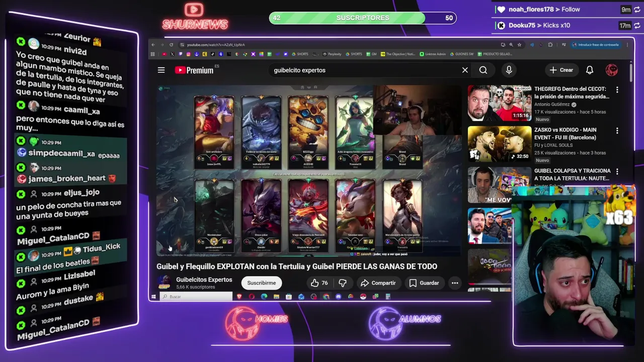The width and height of the screenshot is (644, 362).
Task: Click chat username james_broken_heart
Action: 67,178
